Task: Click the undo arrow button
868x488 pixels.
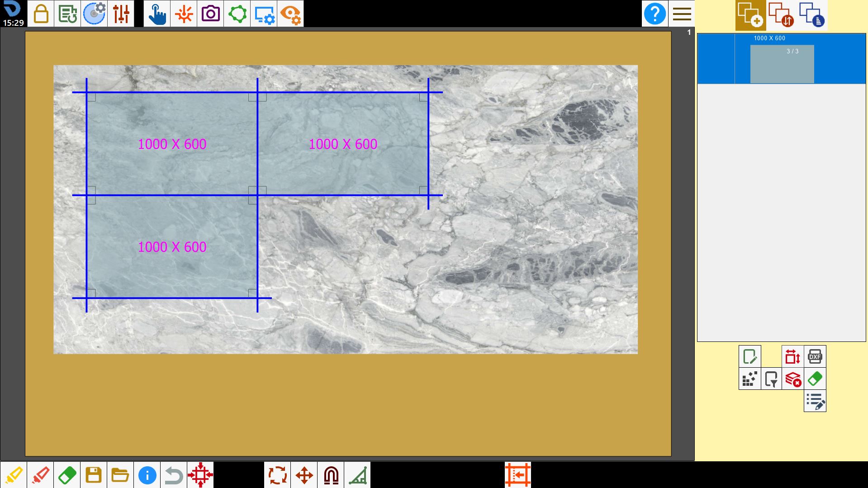Action: click(x=174, y=475)
